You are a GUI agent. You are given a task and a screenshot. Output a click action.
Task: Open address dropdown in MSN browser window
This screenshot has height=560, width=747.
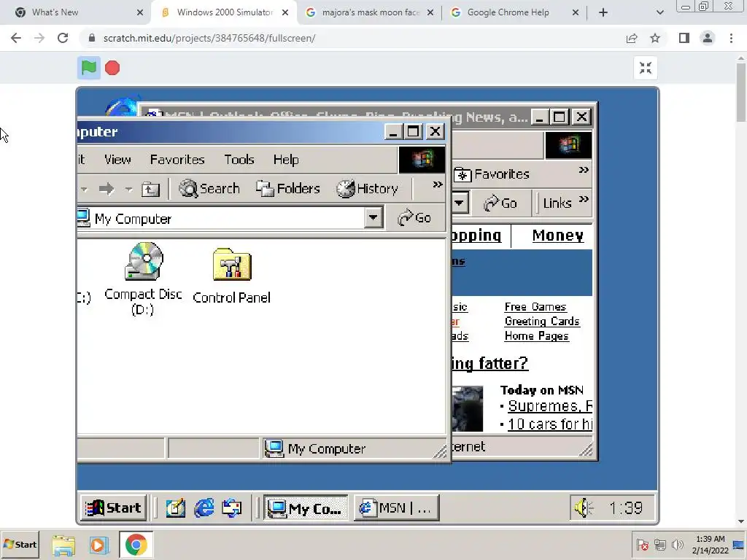[460, 203]
